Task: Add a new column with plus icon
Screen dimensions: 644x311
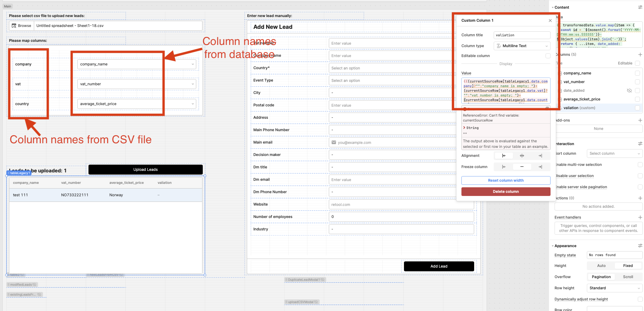Action: (640, 55)
